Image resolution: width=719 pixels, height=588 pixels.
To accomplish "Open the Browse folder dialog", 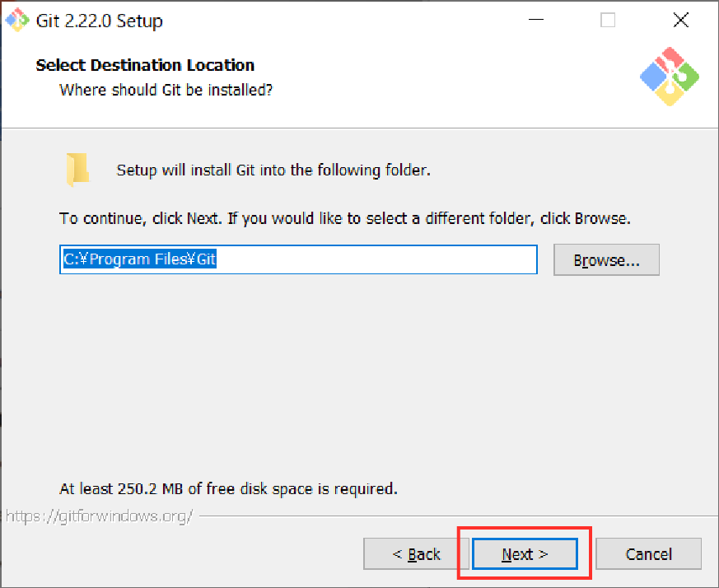I will pyautogui.click(x=606, y=259).
